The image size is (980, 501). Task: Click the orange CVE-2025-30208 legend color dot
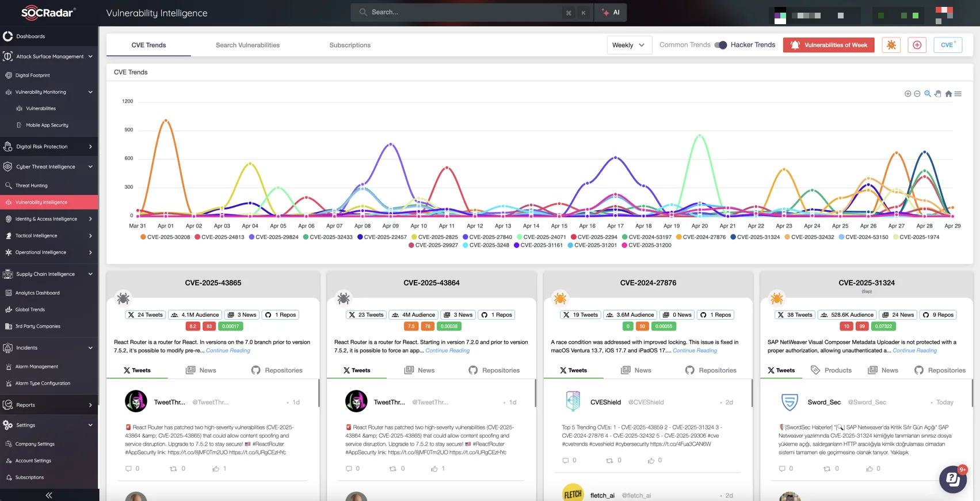tap(143, 237)
